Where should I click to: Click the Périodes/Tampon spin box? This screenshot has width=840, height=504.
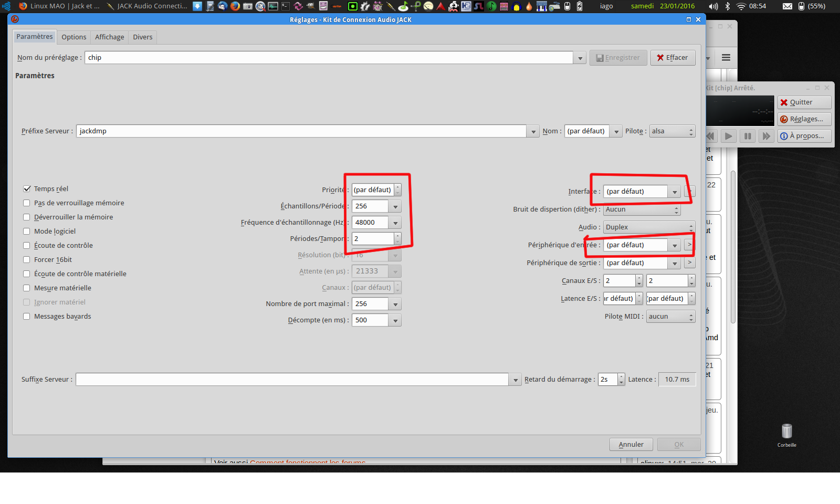click(376, 239)
